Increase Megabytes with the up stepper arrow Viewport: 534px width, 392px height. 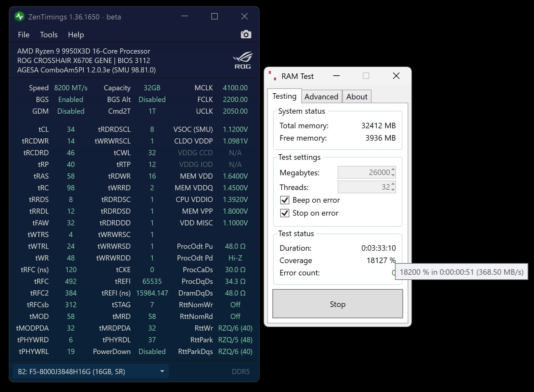point(393,169)
